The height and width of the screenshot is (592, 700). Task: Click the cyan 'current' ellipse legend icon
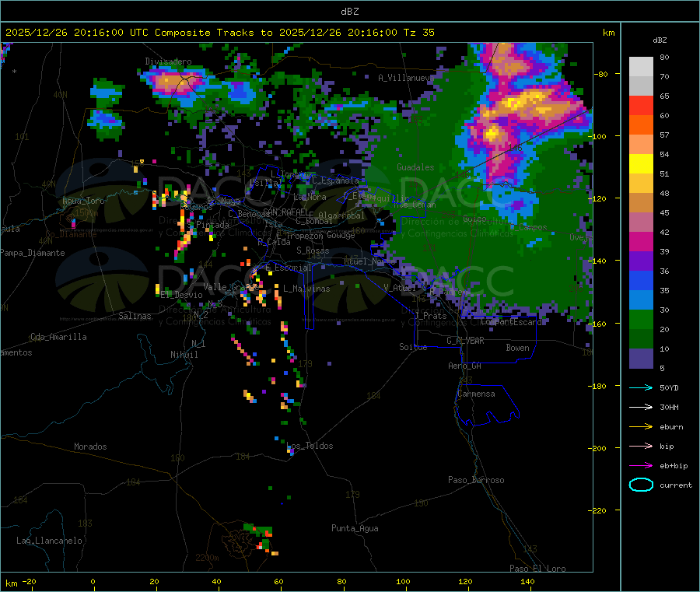pyautogui.click(x=641, y=485)
